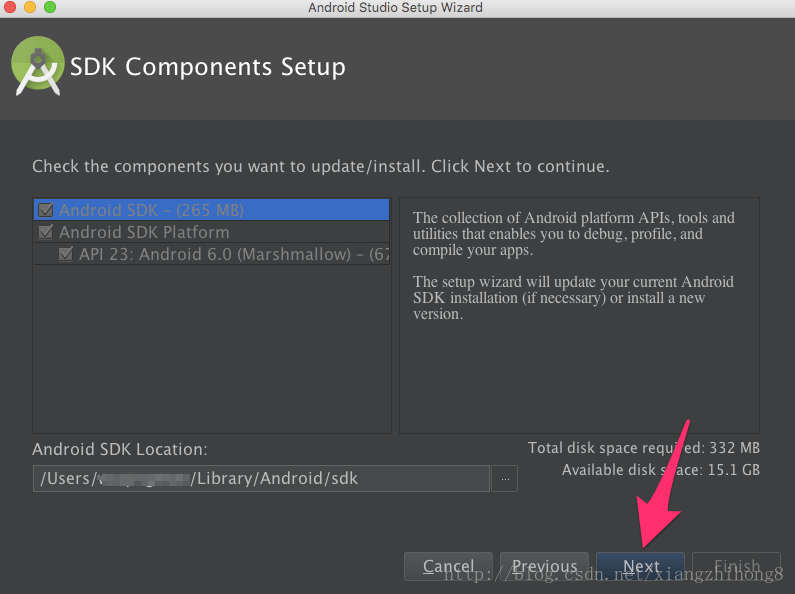Select the Android SDK Platform row
Screen dimensions: 795x594
[211, 232]
